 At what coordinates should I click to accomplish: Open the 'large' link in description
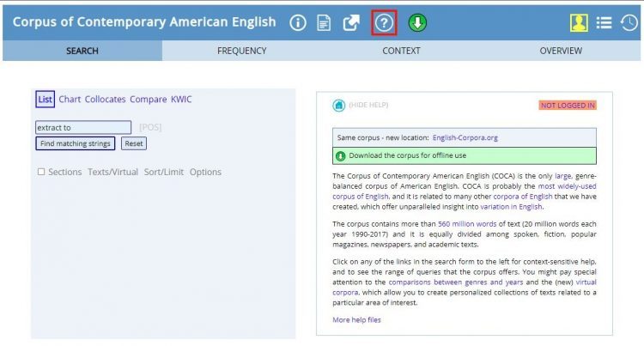562,176
